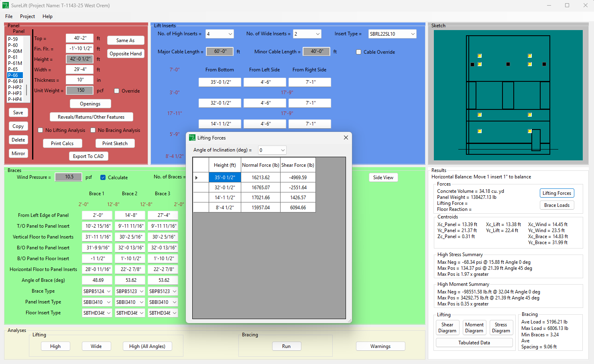Click the panel Thickness input field
This screenshot has width=594, height=364.
click(80, 80)
